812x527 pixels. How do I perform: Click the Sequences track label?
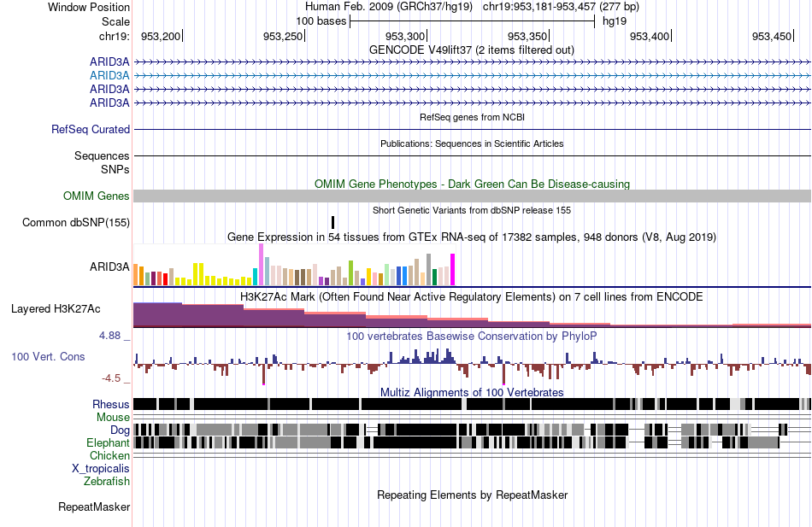click(102, 155)
